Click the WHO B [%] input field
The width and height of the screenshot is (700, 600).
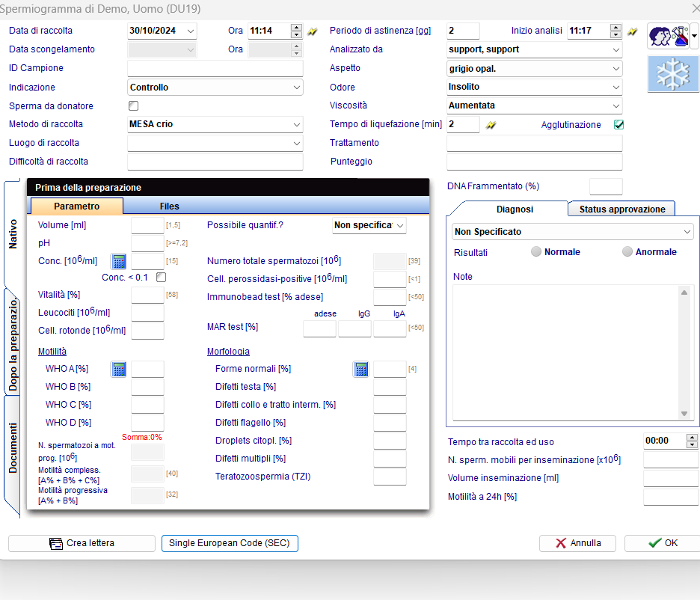point(147,387)
